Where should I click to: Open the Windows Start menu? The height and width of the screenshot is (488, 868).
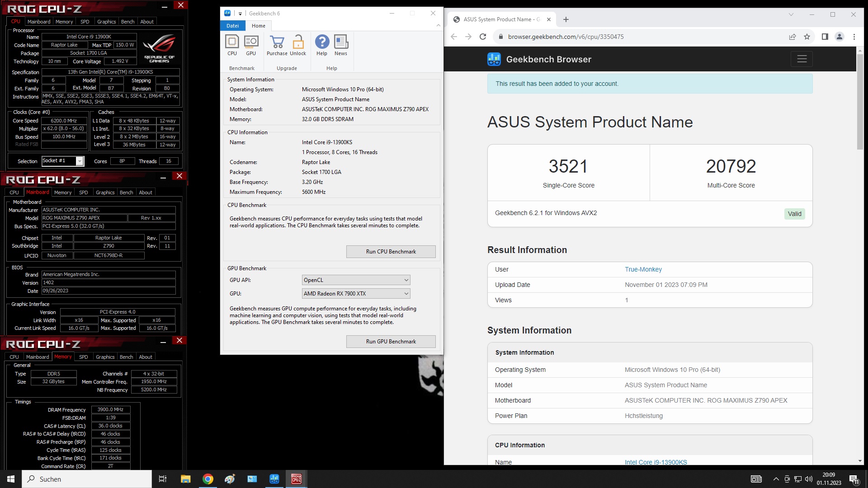11,479
